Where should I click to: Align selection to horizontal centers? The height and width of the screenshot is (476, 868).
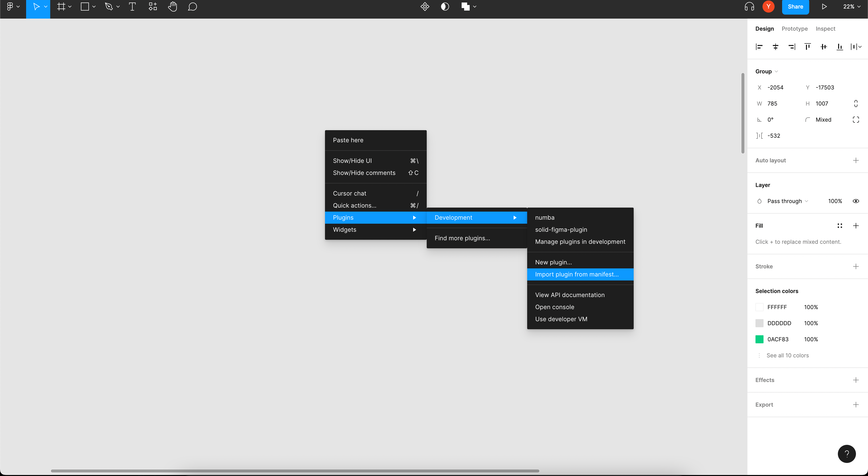[775, 46]
